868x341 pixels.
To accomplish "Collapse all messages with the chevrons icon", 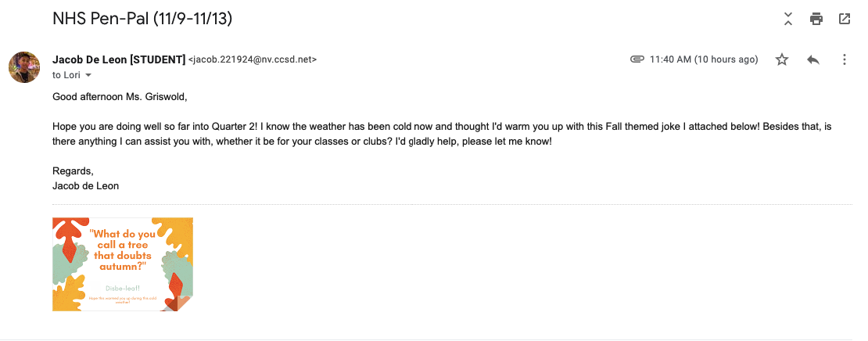I will 788,19.
